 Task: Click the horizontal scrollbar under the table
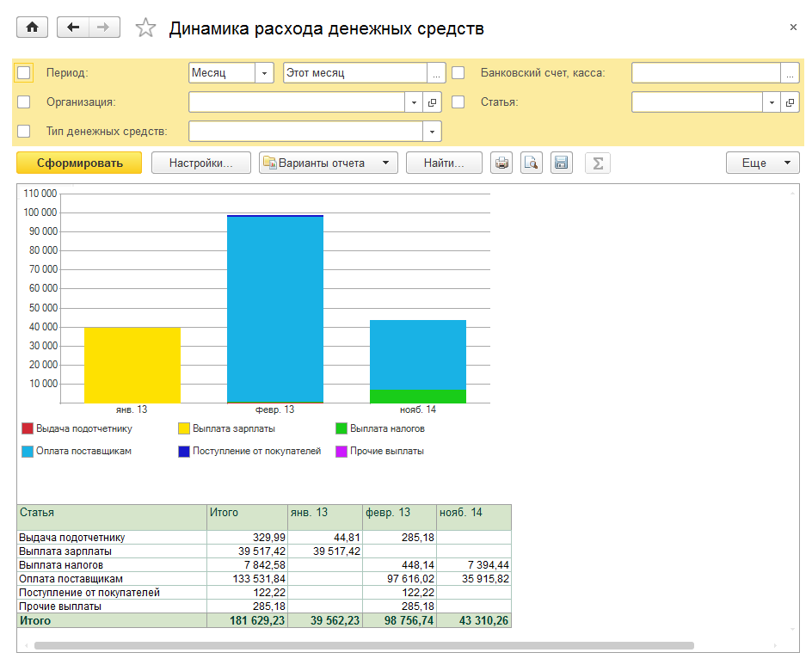point(363,644)
